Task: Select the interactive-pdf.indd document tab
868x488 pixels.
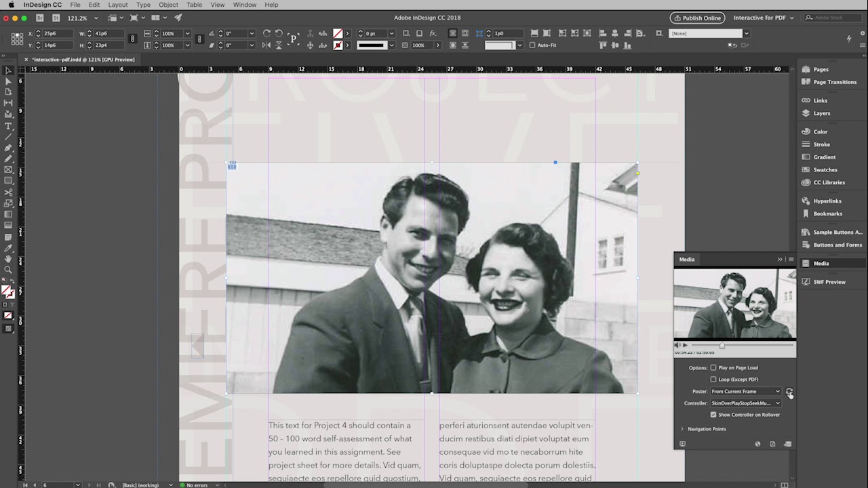Action: [83, 60]
